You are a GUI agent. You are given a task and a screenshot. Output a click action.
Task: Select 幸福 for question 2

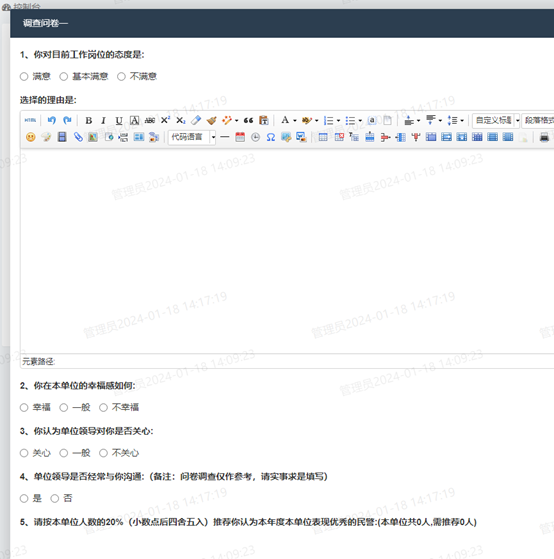pos(24,407)
